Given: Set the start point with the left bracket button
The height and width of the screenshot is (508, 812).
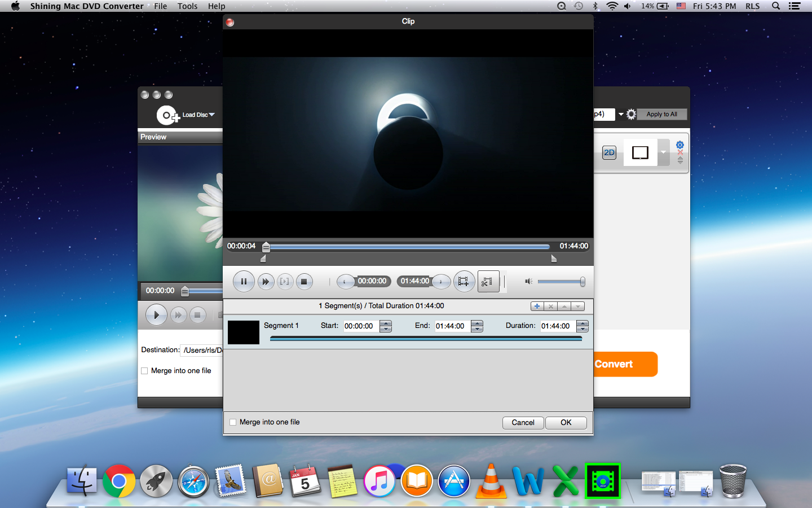Looking at the screenshot, I should pos(345,281).
